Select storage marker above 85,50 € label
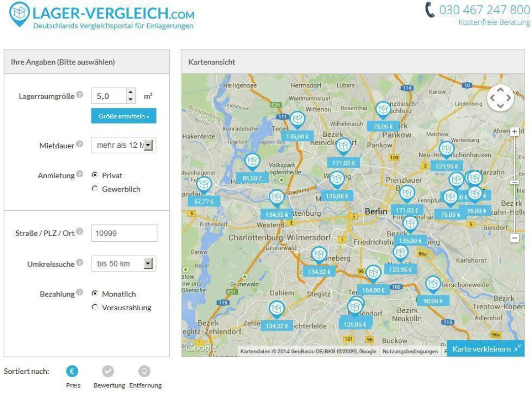532x394 pixels. click(252, 162)
